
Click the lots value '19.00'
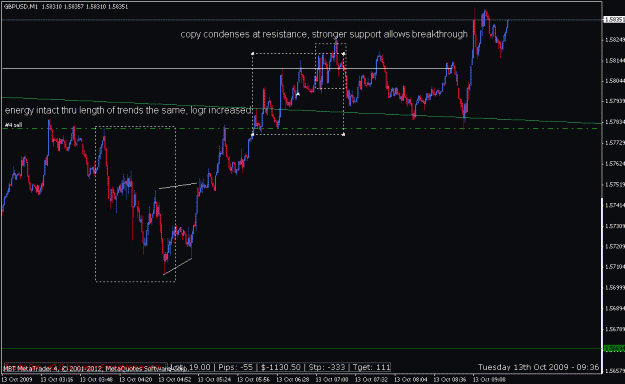pyautogui.click(x=200, y=367)
